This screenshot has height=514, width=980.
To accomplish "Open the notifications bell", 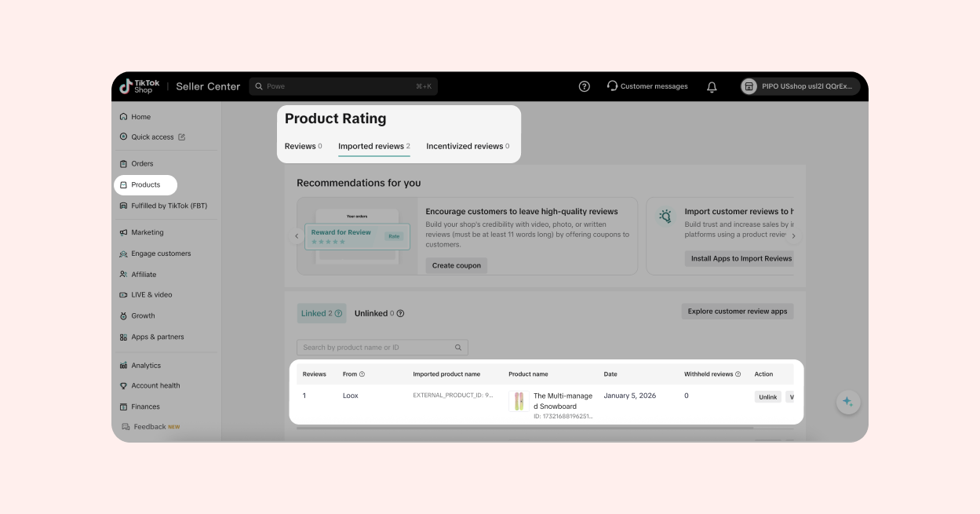I will click(712, 87).
